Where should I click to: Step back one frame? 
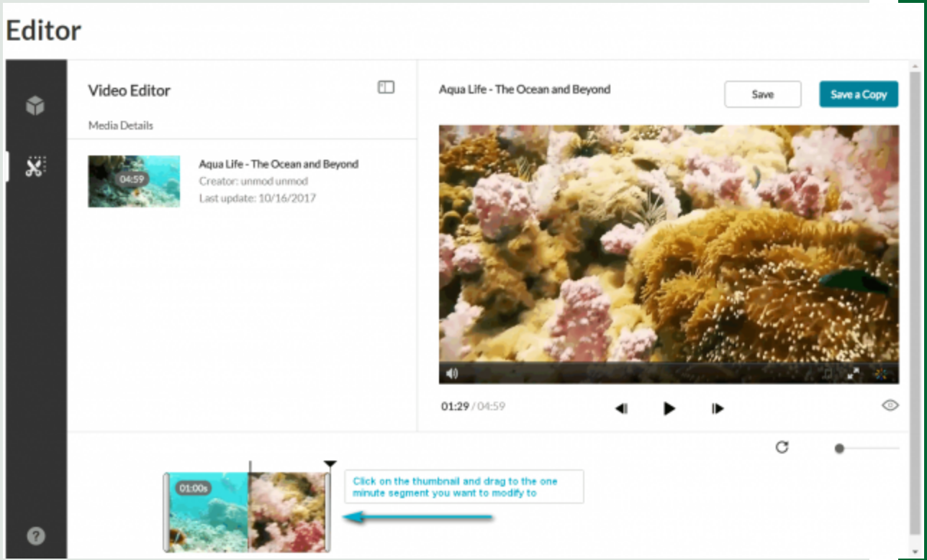click(x=621, y=408)
